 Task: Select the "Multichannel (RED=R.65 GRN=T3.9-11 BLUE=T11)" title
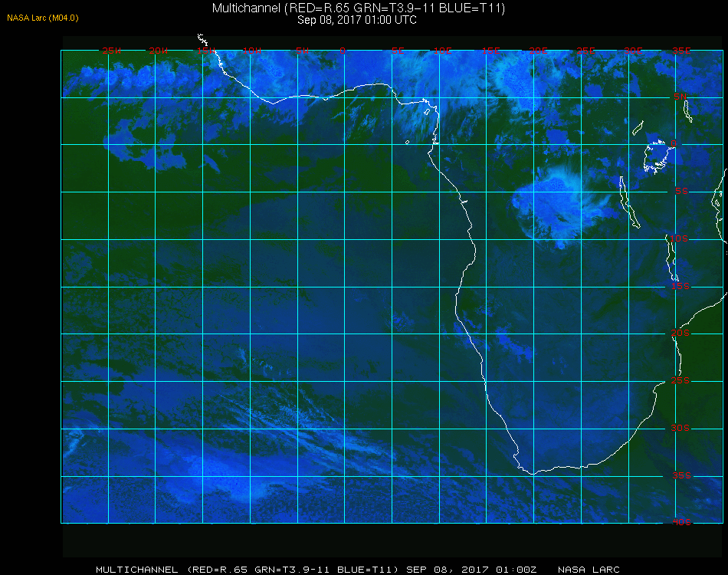point(359,8)
